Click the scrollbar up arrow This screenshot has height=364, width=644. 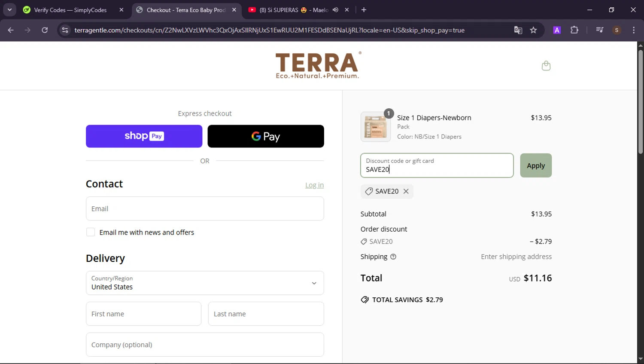pyautogui.click(x=641, y=45)
